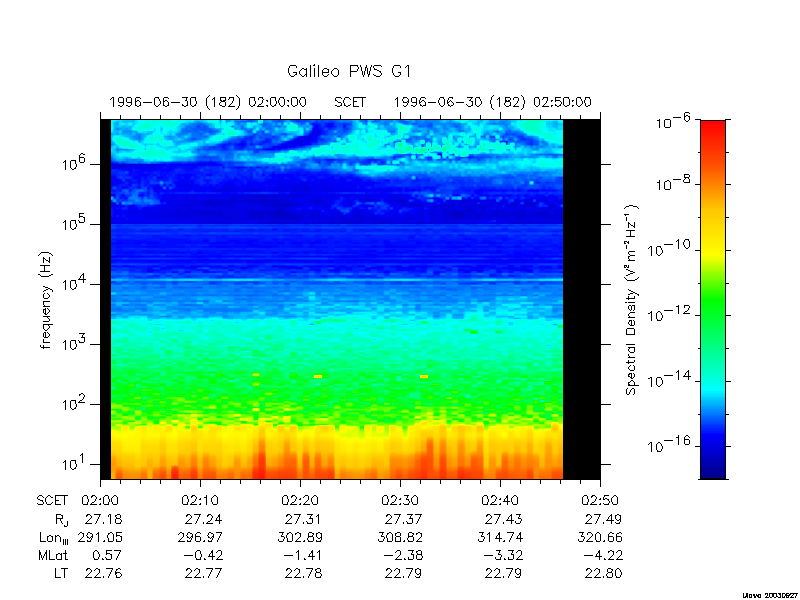The height and width of the screenshot is (600, 800).
Task: Click the 'MLat' row label
Action: (x=53, y=556)
